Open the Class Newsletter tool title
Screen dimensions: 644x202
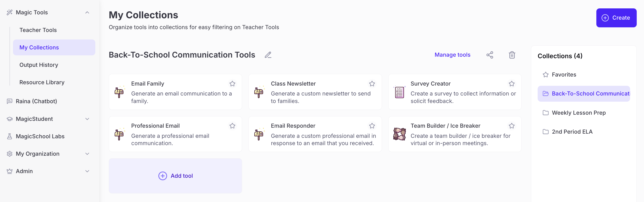tap(293, 84)
